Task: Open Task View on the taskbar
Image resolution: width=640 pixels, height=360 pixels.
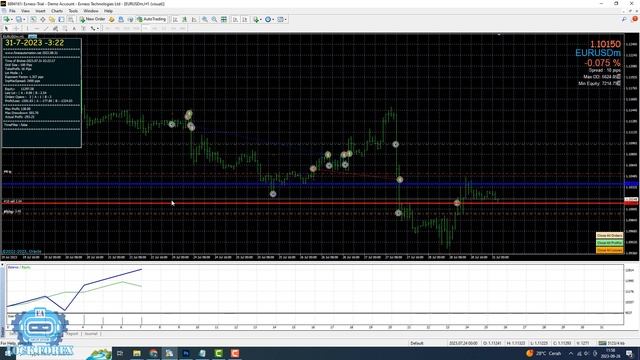Action: point(120,353)
